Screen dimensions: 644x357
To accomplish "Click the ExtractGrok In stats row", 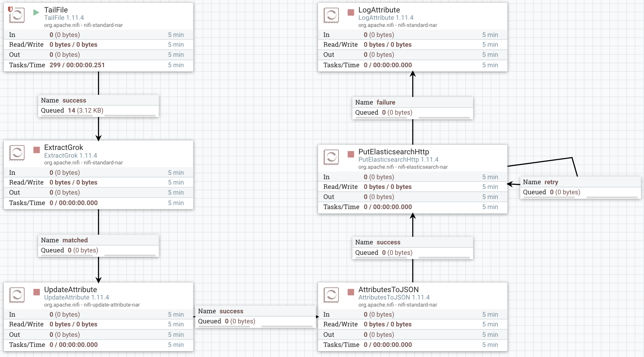I will pyautogui.click(x=98, y=172).
